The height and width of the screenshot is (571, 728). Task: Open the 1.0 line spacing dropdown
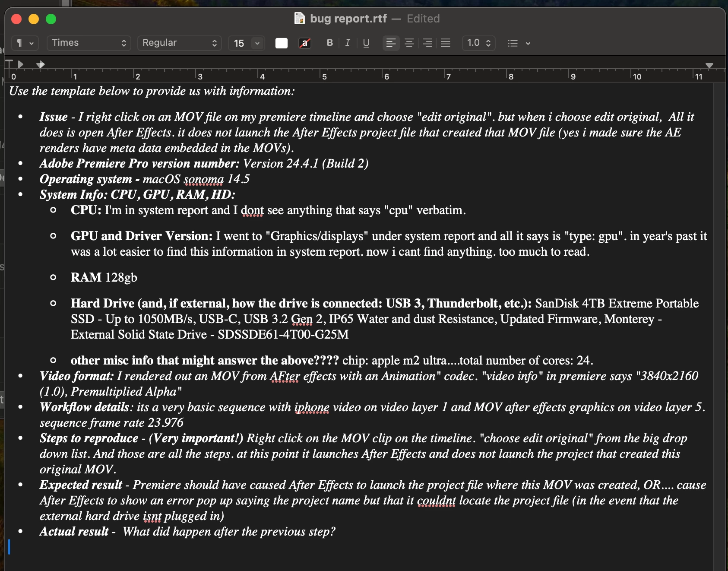(478, 43)
